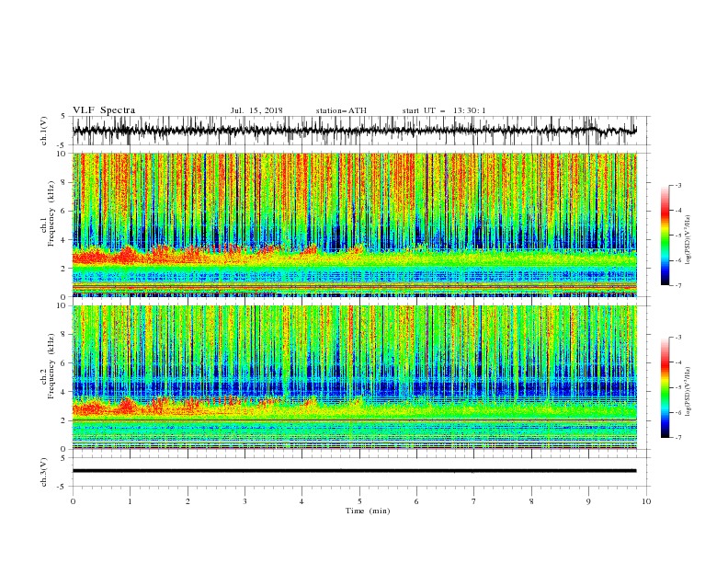Click the "8" kHz tick on the ch.1 frequency axis

[63, 182]
